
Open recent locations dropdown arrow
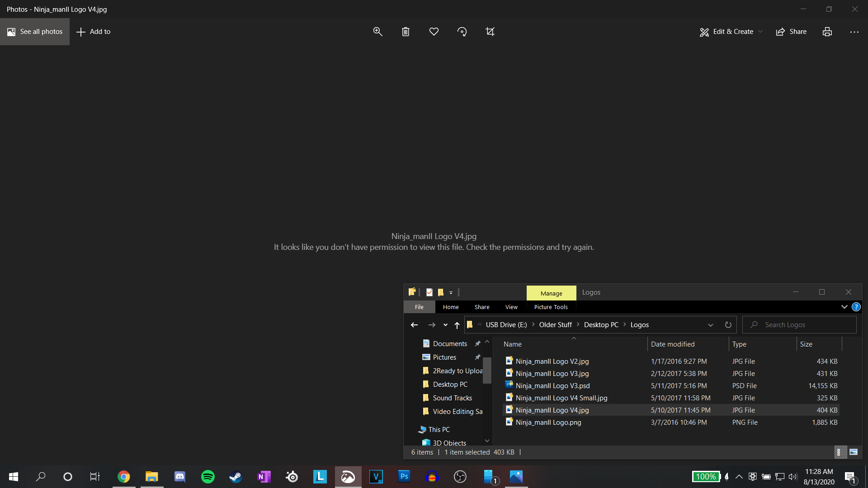445,325
